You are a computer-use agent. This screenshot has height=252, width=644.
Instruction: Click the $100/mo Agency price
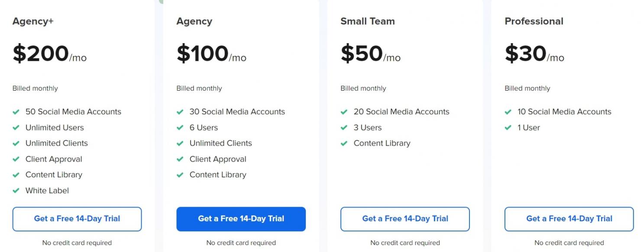pos(211,54)
